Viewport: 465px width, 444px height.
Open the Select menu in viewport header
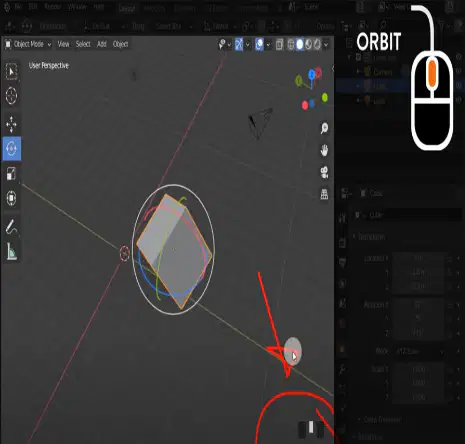point(83,44)
